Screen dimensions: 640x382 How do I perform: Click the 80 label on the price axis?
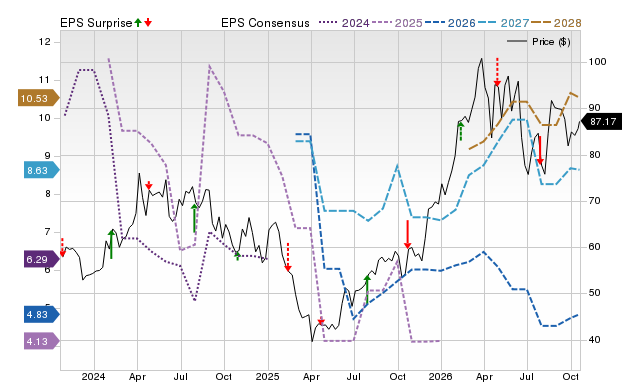coord(594,154)
